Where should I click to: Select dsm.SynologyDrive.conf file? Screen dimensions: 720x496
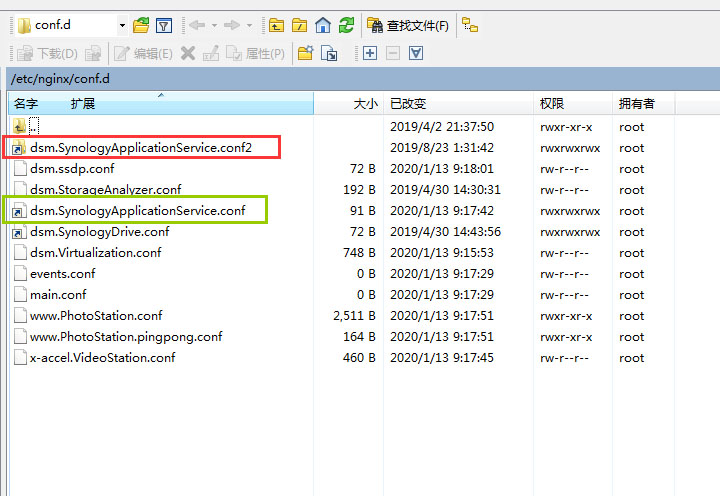[x=100, y=232]
